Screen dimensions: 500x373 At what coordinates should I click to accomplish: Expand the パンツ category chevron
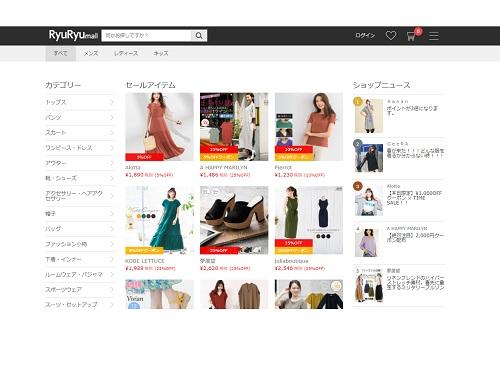coord(112,117)
